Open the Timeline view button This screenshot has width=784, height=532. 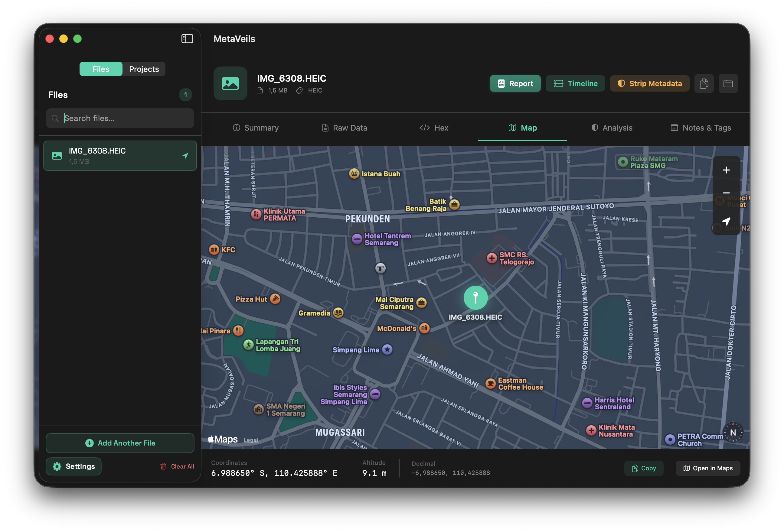[575, 84]
